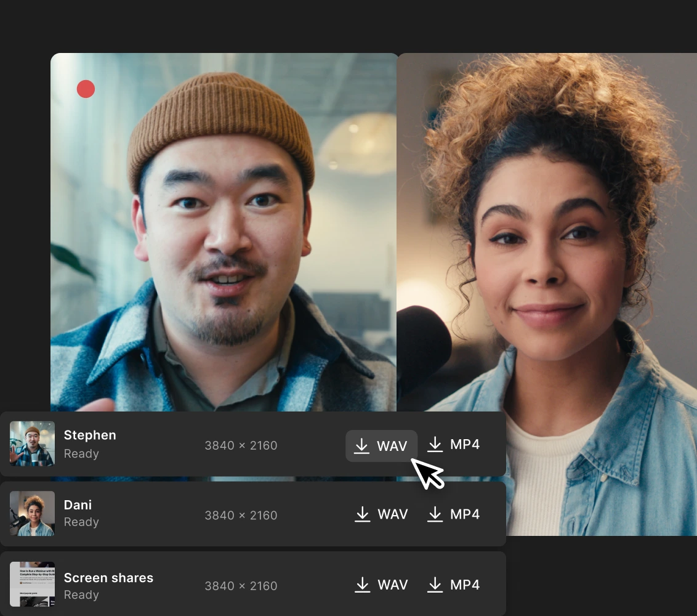Download Screen shares WAV file
Viewport: 697px width, 616px height.
pyautogui.click(x=381, y=585)
